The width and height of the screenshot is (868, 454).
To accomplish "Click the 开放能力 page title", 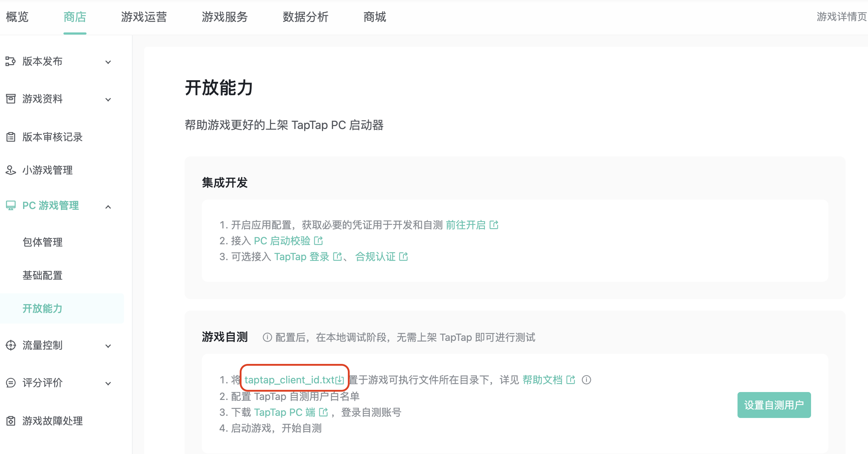I will coord(219,88).
